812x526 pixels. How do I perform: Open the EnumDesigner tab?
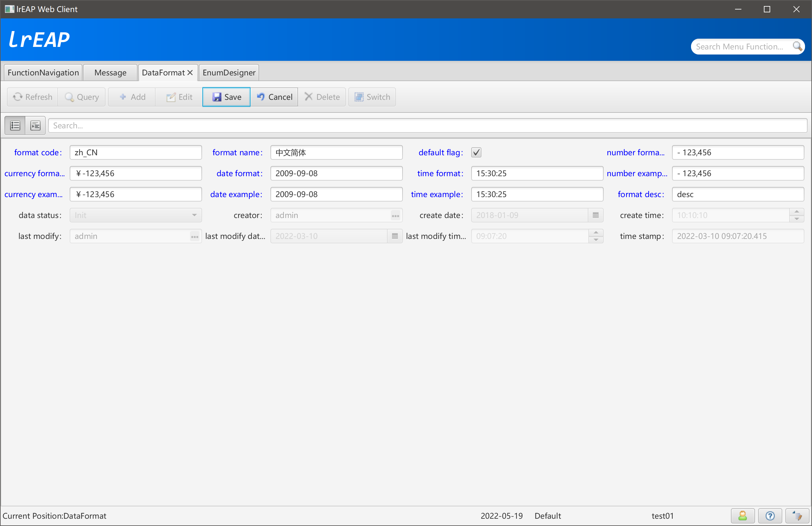point(229,73)
